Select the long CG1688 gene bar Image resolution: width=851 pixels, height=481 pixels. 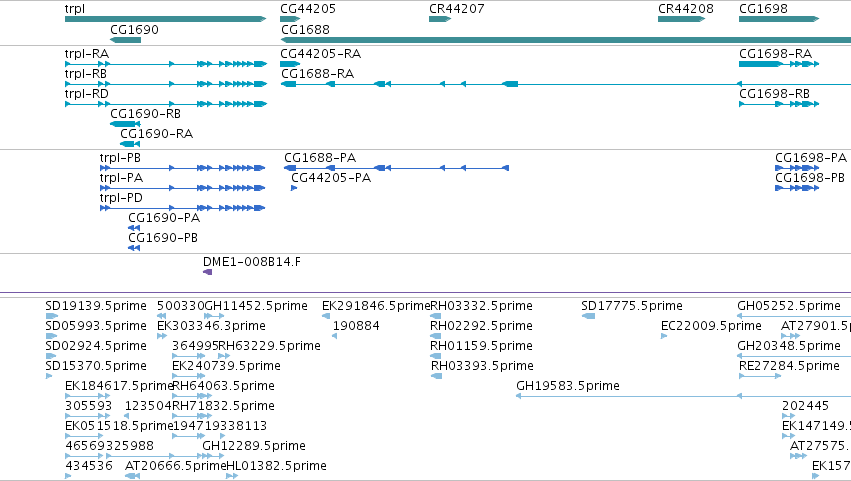pyautogui.click(x=566, y=40)
